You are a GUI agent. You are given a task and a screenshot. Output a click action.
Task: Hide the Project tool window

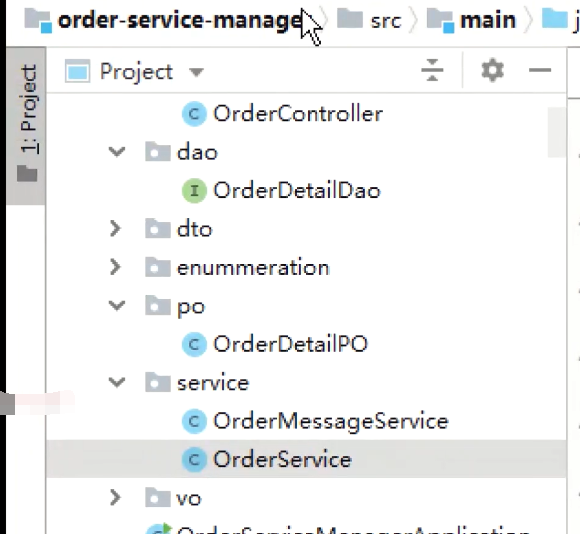pyautogui.click(x=540, y=70)
